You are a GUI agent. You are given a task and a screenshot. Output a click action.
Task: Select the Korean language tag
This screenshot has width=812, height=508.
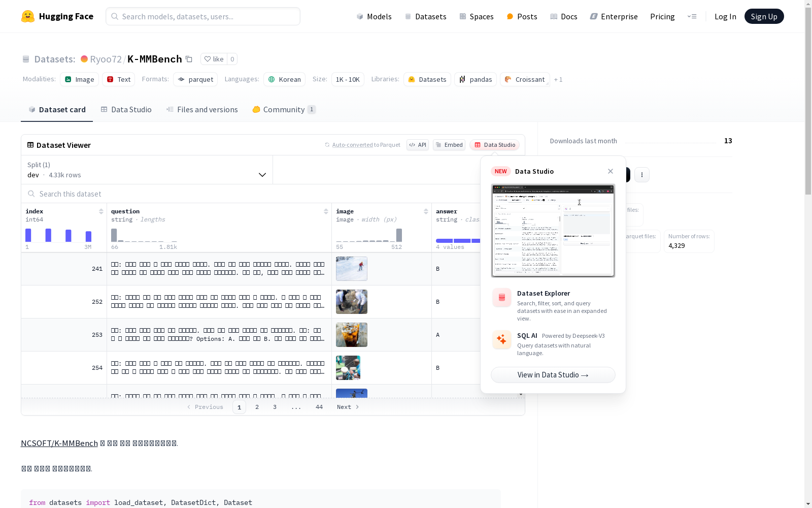(284, 79)
